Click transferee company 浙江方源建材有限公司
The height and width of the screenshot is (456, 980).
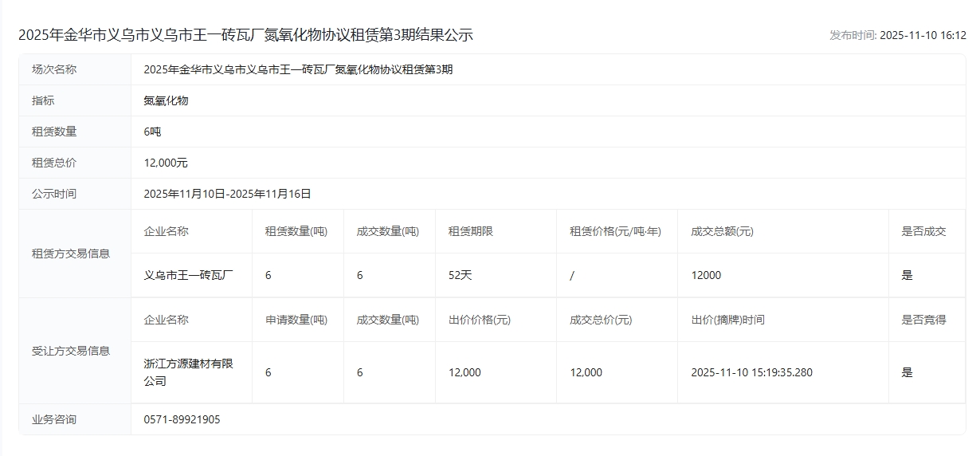point(188,372)
